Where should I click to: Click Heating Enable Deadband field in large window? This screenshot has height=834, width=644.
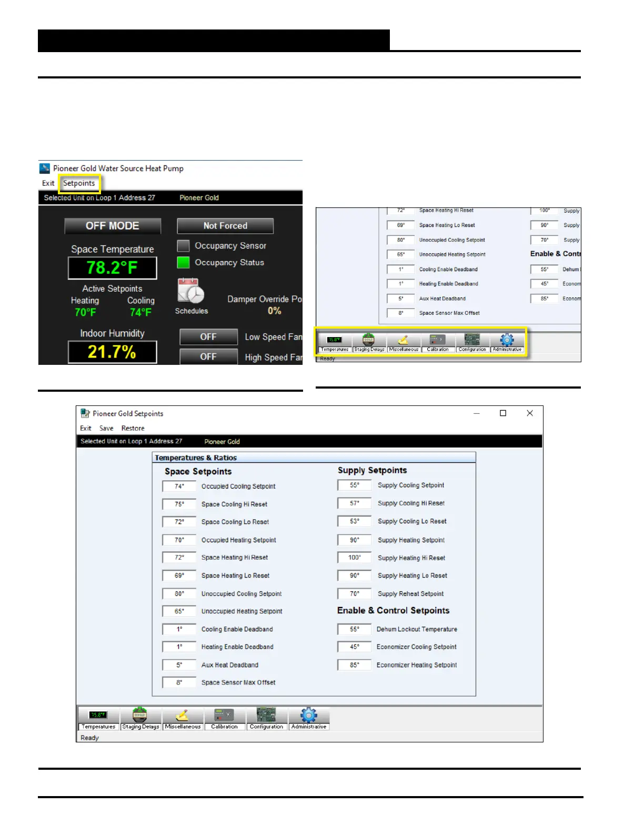click(179, 647)
